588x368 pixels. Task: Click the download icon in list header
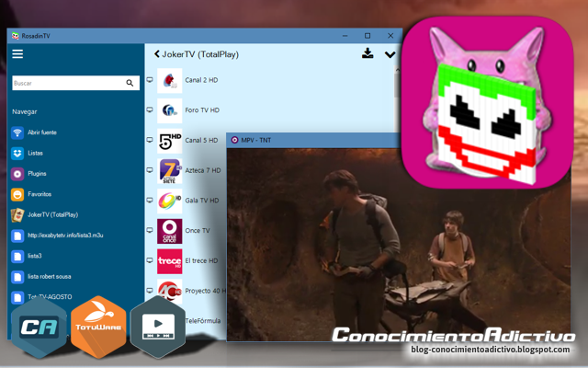(367, 53)
